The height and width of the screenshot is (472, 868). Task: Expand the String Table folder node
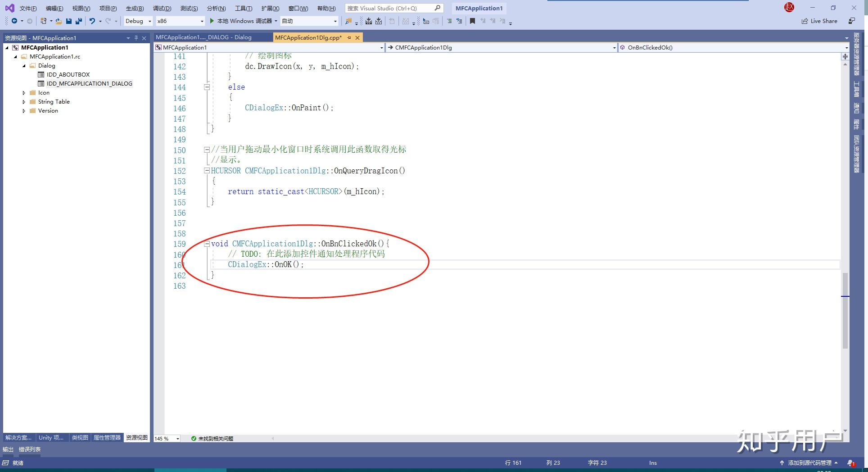(24, 102)
